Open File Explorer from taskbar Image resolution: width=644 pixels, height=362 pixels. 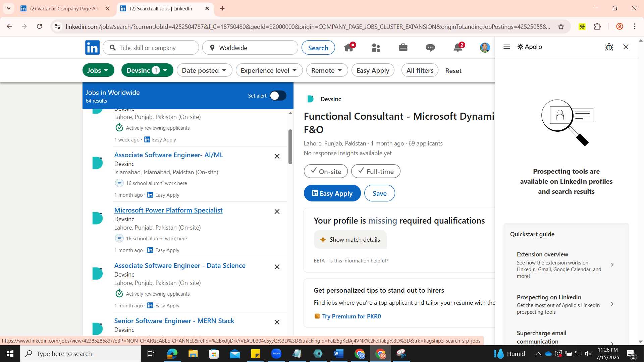193,354
